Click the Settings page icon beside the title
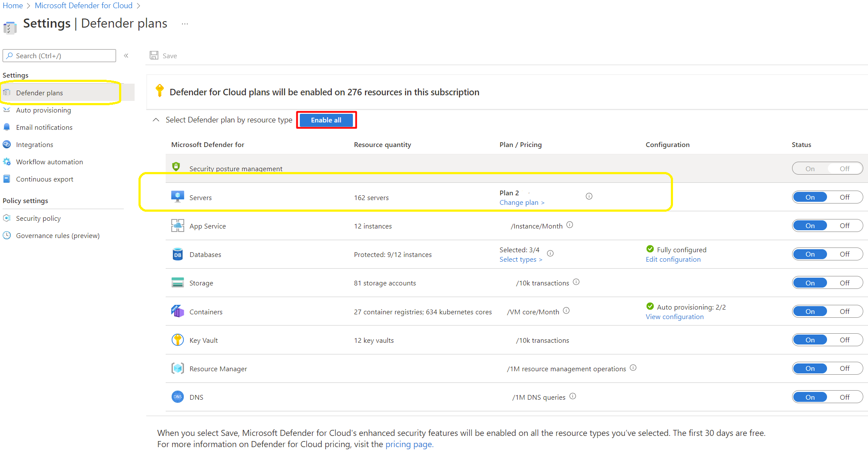 pyautogui.click(x=9, y=28)
